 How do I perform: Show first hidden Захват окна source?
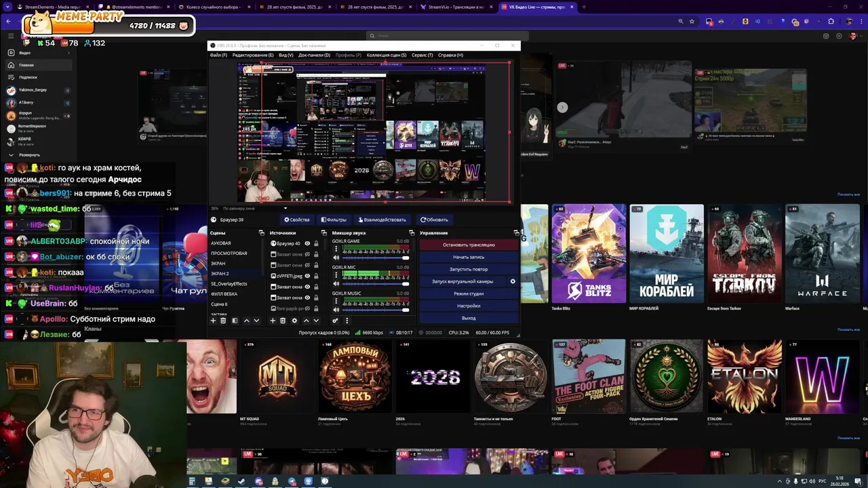(307, 254)
